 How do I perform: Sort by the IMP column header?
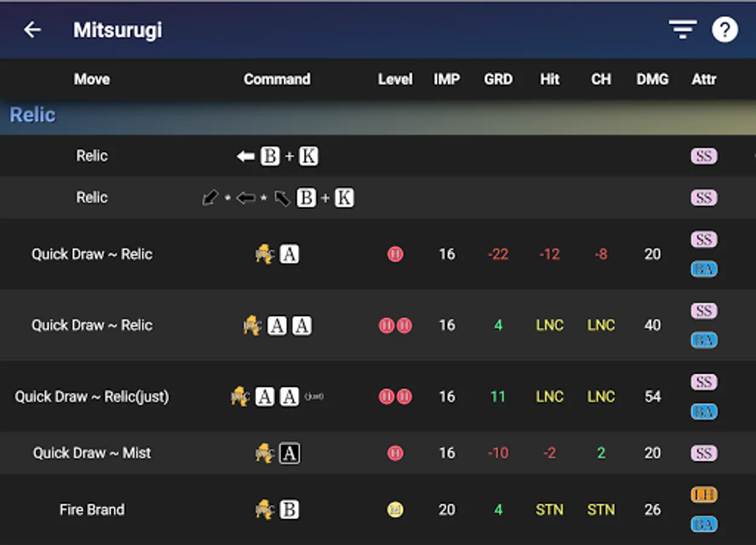[x=447, y=79]
